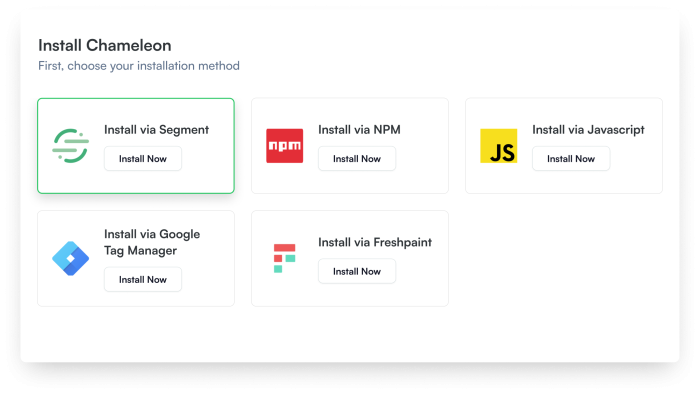The width and height of the screenshot is (700, 394).
Task: Click the Google Tag Manager diamond logo
Action: [71, 258]
